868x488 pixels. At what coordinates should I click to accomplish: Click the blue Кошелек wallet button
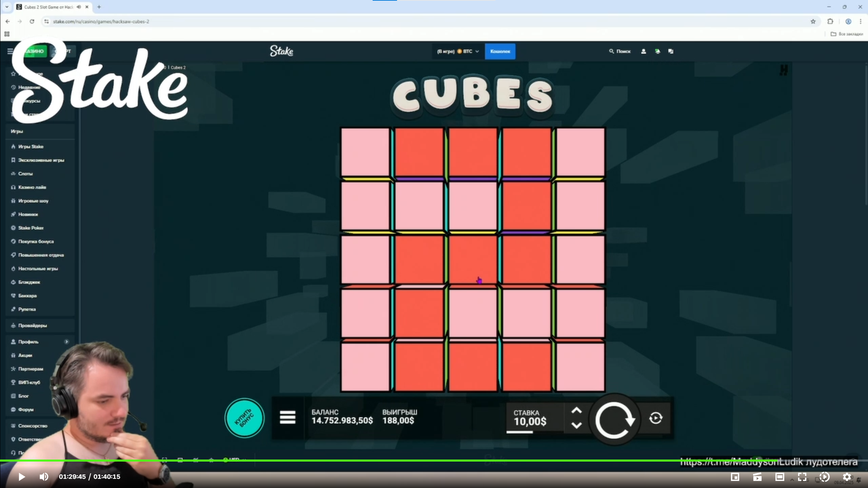tap(500, 51)
